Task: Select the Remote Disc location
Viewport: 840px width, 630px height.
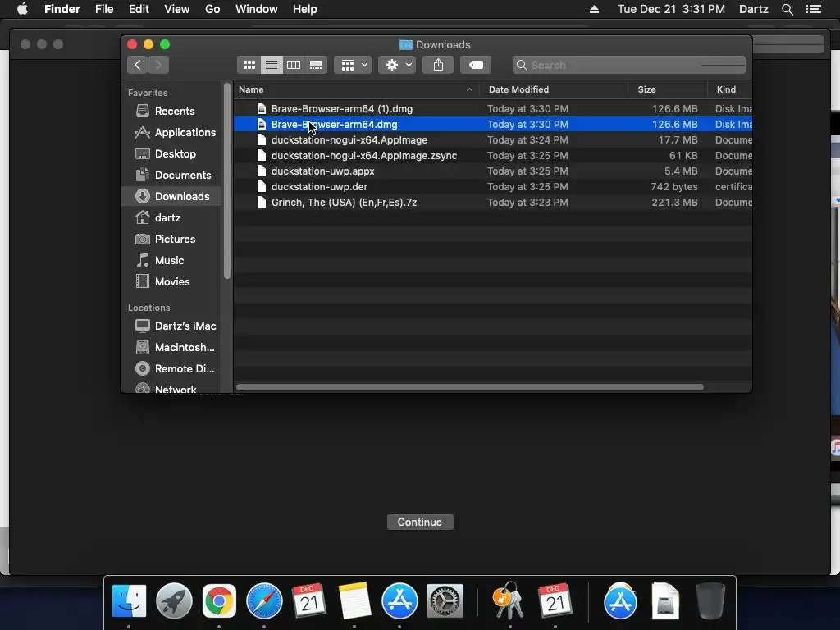Action: [x=171, y=368]
